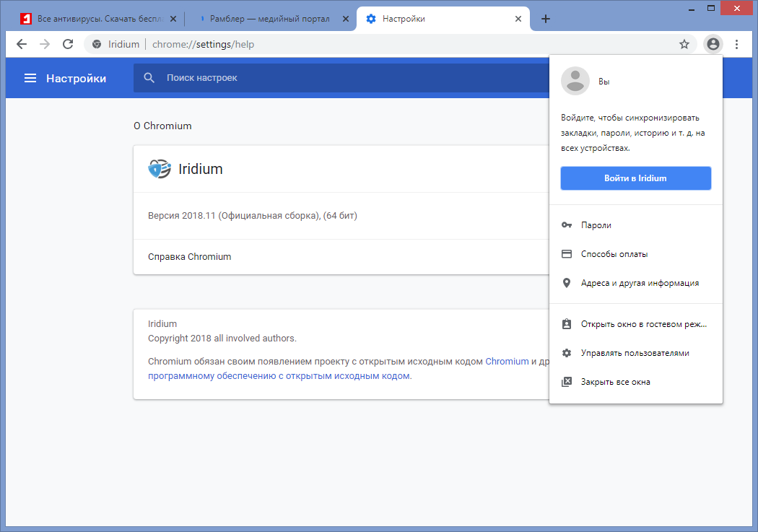Select Управлять пользователями
Image resolution: width=758 pixels, height=532 pixels.
click(x=636, y=353)
